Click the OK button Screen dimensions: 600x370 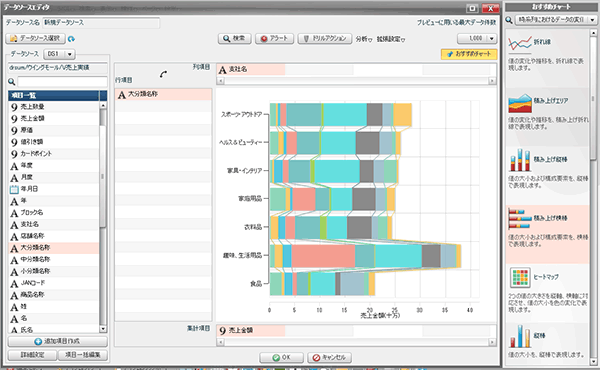coord(282,357)
